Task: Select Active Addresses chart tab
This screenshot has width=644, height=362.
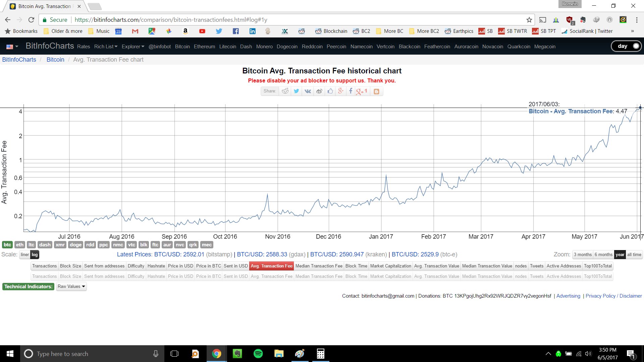Action: point(563,266)
